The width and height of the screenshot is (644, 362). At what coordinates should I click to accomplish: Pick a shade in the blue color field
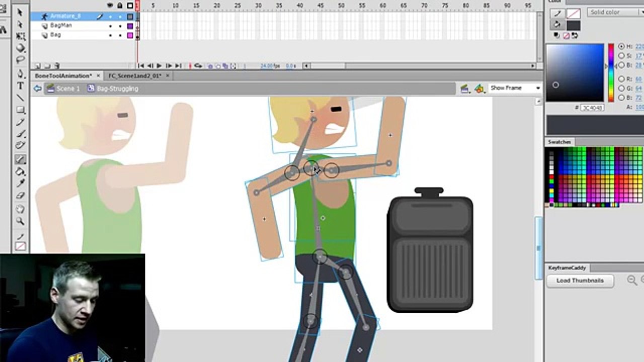click(575, 73)
